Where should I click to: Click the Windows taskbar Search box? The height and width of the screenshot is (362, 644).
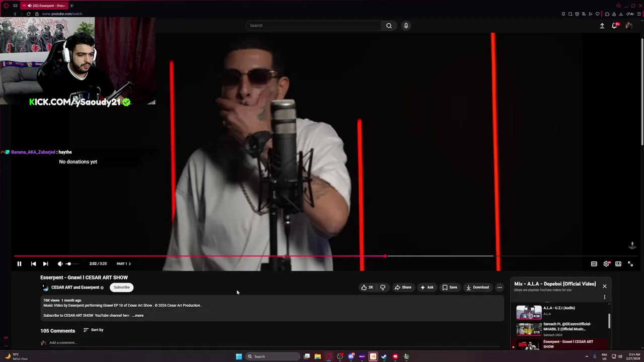click(x=273, y=356)
